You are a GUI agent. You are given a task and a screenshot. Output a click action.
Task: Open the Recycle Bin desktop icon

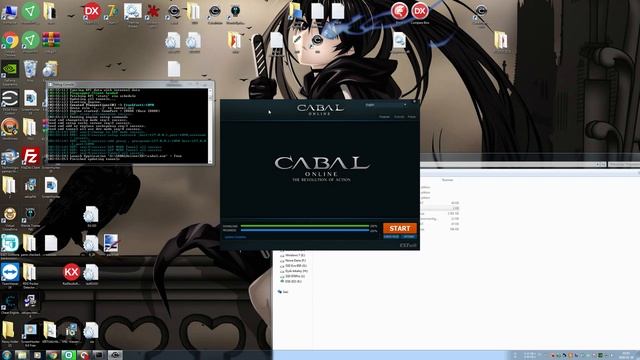30,70
